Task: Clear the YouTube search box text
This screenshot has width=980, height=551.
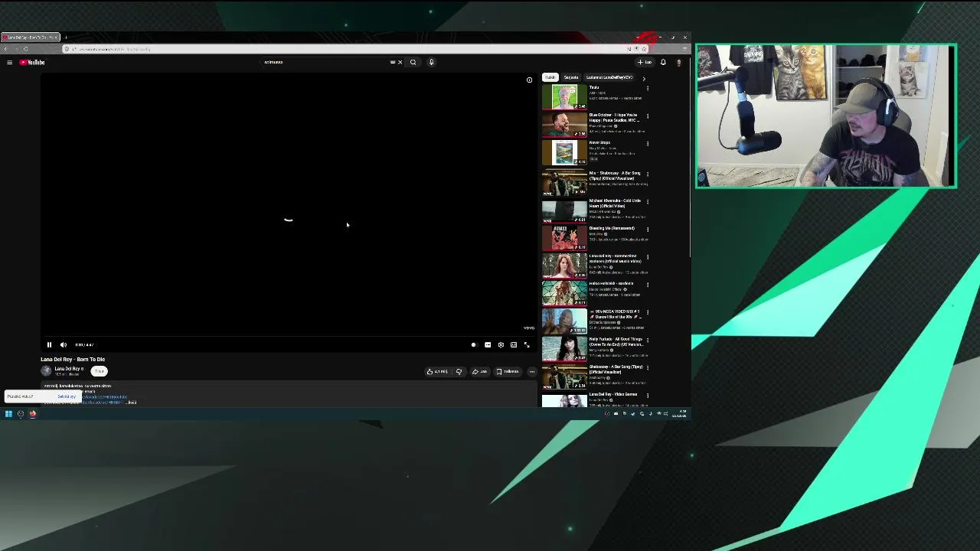Action: pos(400,62)
